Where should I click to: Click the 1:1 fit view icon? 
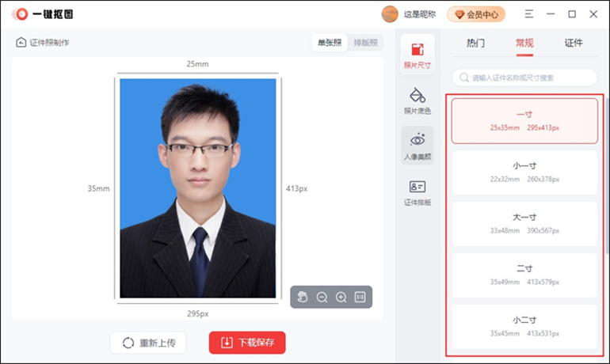click(360, 298)
